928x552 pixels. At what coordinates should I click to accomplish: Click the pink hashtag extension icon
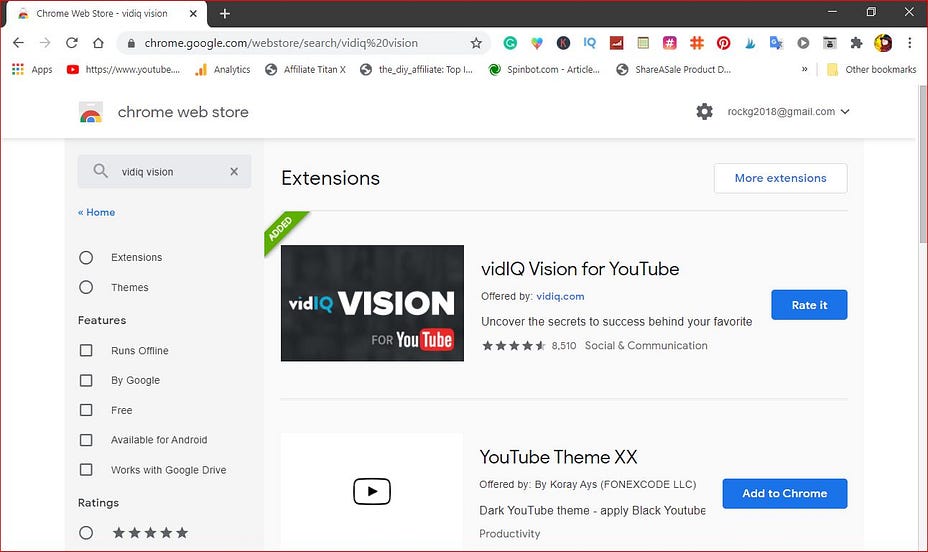(669, 43)
